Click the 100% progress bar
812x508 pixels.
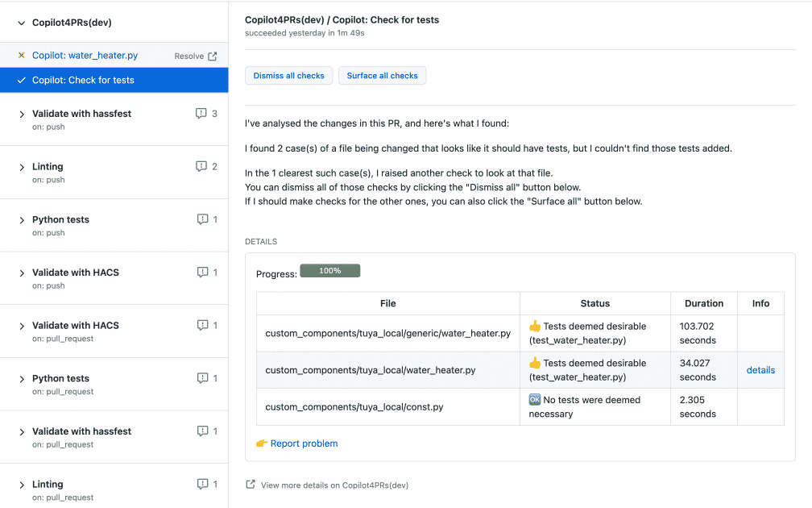[x=329, y=271]
